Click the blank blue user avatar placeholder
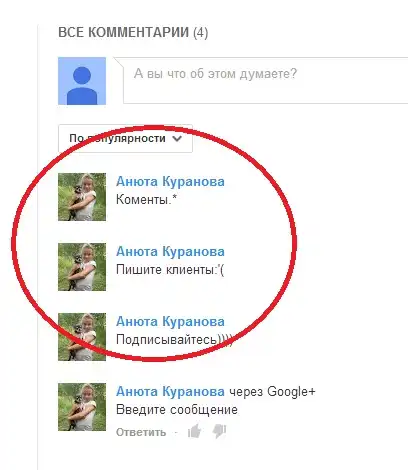 pyautogui.click(x=82, y=81)
